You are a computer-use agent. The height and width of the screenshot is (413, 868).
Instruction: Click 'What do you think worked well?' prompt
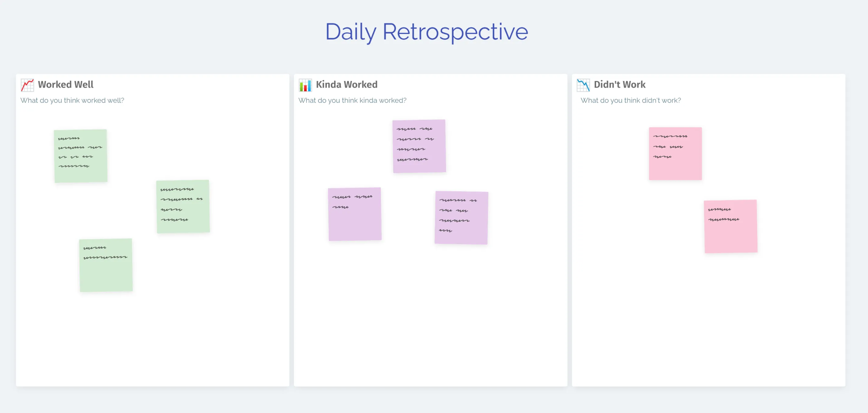pos(72,100)
